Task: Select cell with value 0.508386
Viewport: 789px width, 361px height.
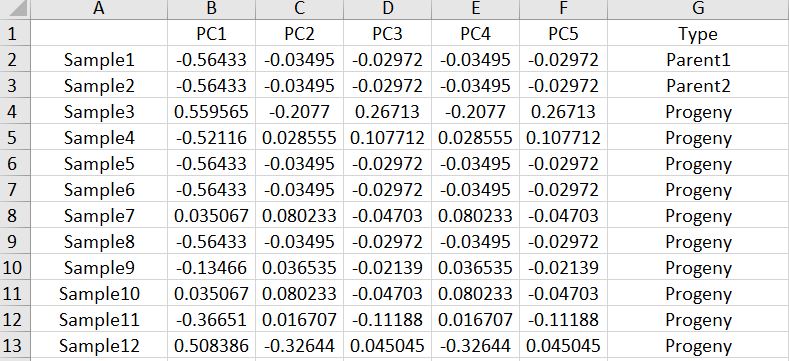Action: (x=211, y=346)
